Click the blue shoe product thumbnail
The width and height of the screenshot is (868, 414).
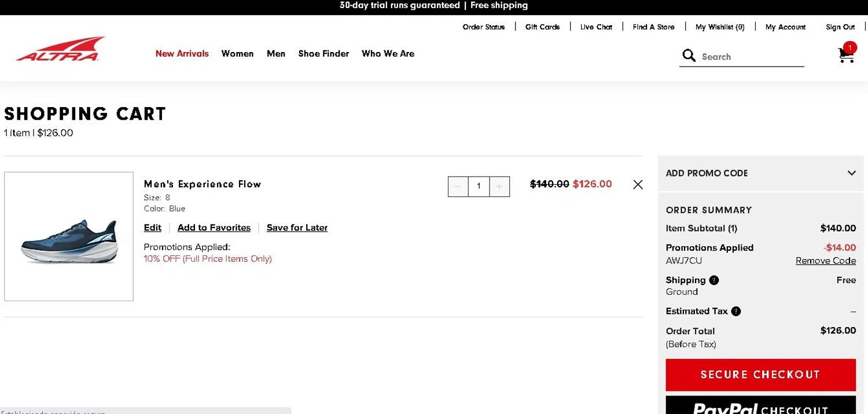pyautogui.click(x=69, y=237)
